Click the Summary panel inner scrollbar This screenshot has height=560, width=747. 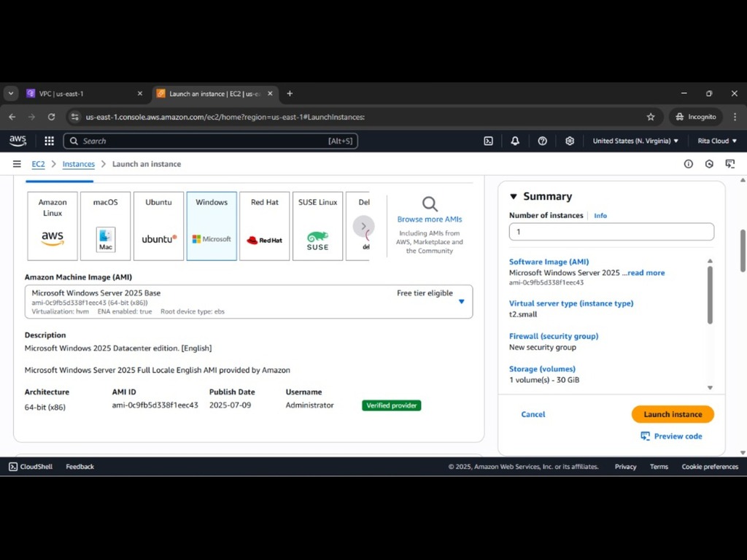point(710,295)
